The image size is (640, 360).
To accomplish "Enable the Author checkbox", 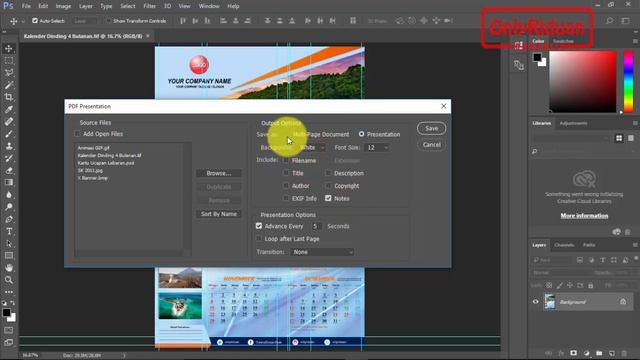I will click(x=286, y=186).
